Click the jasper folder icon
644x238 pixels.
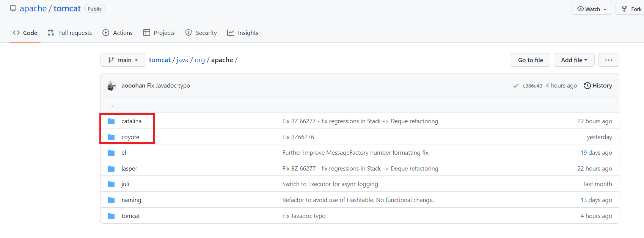(111, 169)
